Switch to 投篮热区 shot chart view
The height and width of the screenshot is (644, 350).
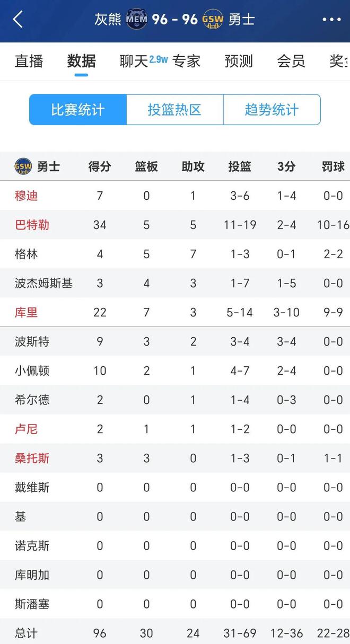(x=174, y=110)
